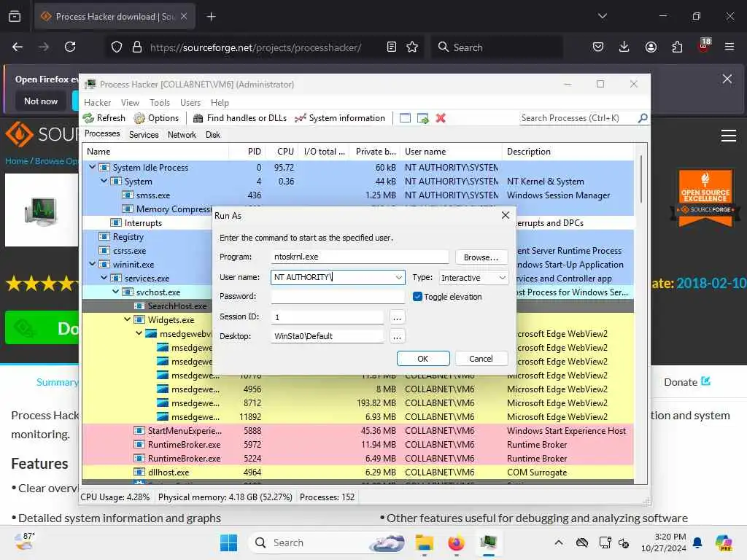Open Firefox downloads icon

coord(624,47)
